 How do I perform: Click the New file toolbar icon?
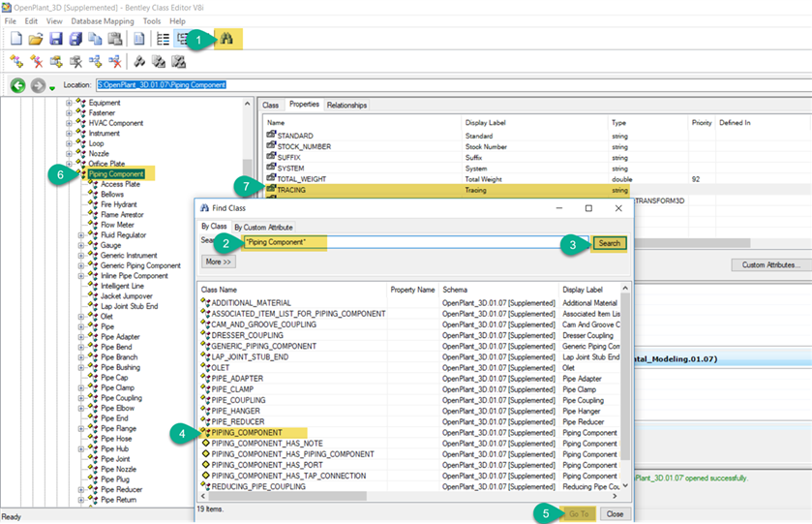[x=16, y=39]
